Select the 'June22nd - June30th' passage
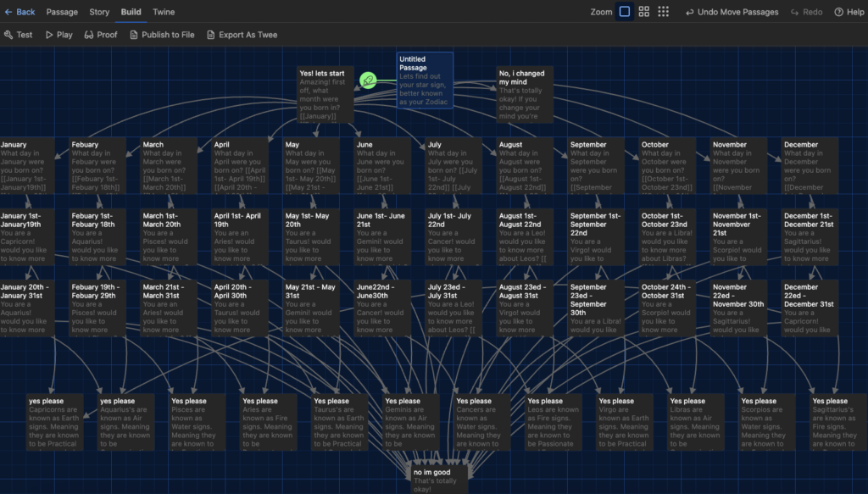This screenshot has height=494, width=868. coord(382,308)
